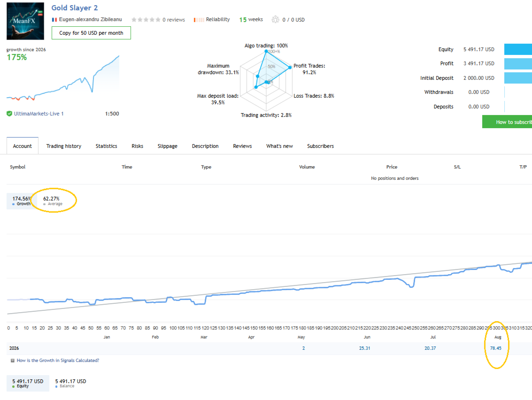The image size is (532, 400).
Task: Click the green verified shield by UltimaMarkets-Live 1
Action: [x=9, y=114]
